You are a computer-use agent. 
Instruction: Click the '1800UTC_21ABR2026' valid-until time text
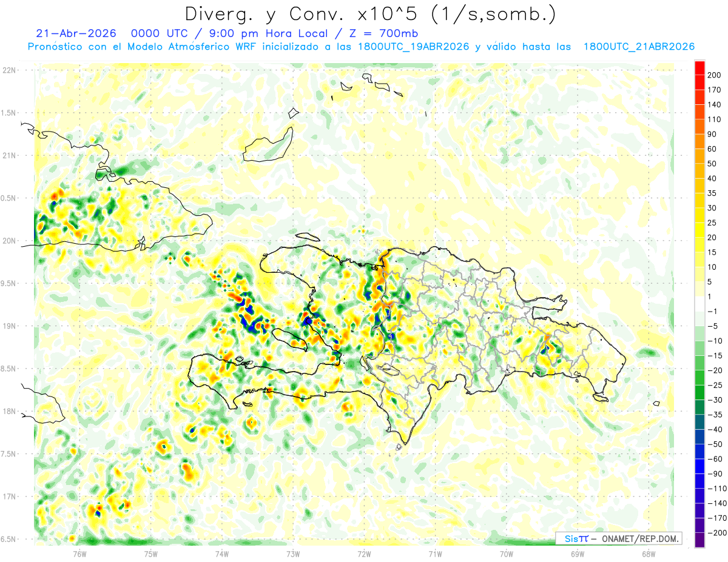(x=638, y=47)
